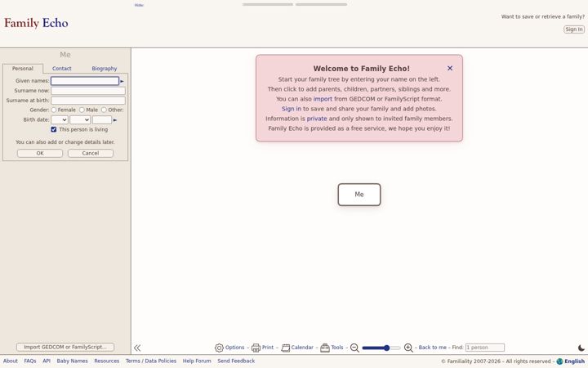588x368 pixels.
Task: Open the Tools text link
Action: [336, 348]
